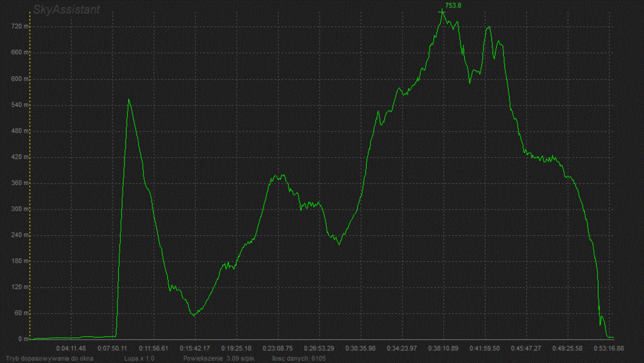Image resolution: width=644 pixels, height=363 pixels.
Task: Select the 0:53:16.88 time axis label
Action: (x=608, y=347)
